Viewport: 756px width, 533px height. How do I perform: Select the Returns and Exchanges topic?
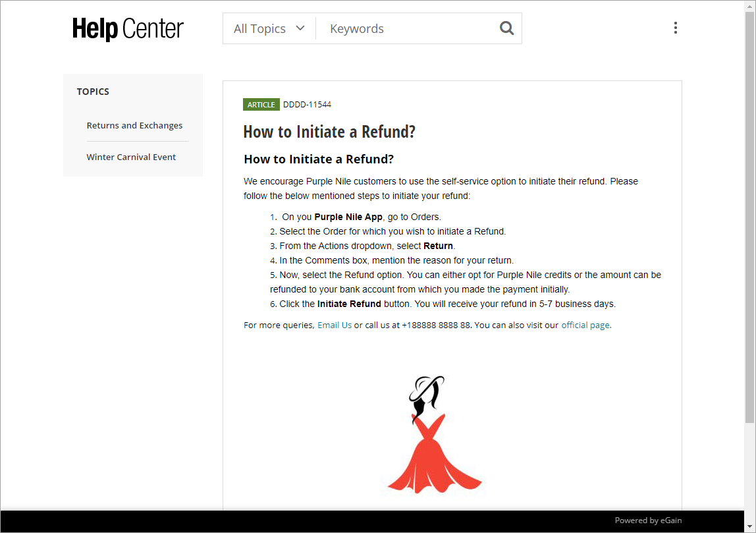point(134,125)
